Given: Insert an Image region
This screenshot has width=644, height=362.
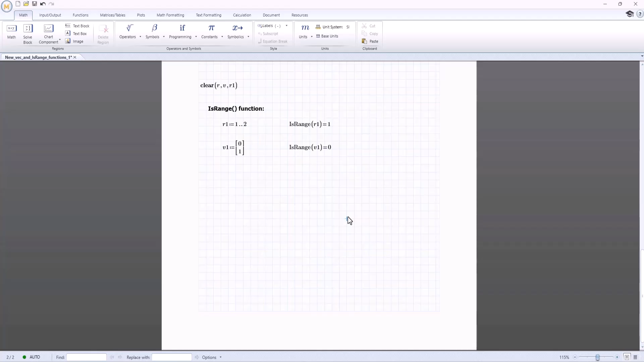Looking at the screenshot, I should coord(74,41).
